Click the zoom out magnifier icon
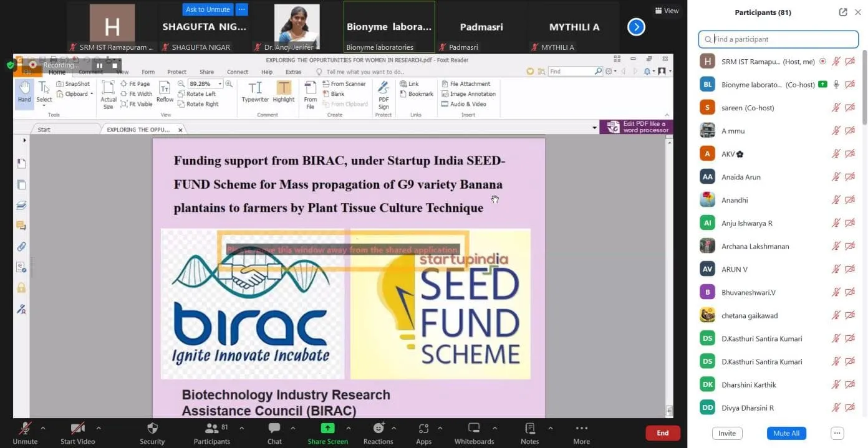The image size is (868, 448). 181,83
